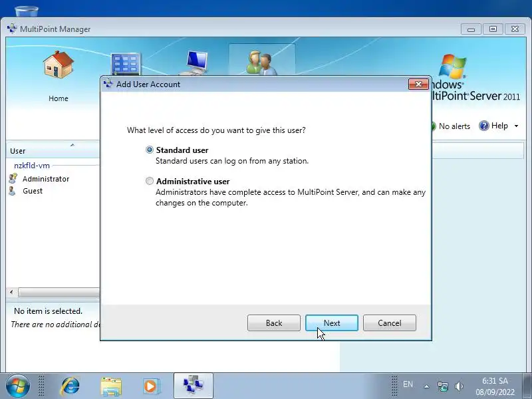Click the horizontal scrollbar thumb in user list
The width and height of the screenshot is (532, 399).
[59, 292]
